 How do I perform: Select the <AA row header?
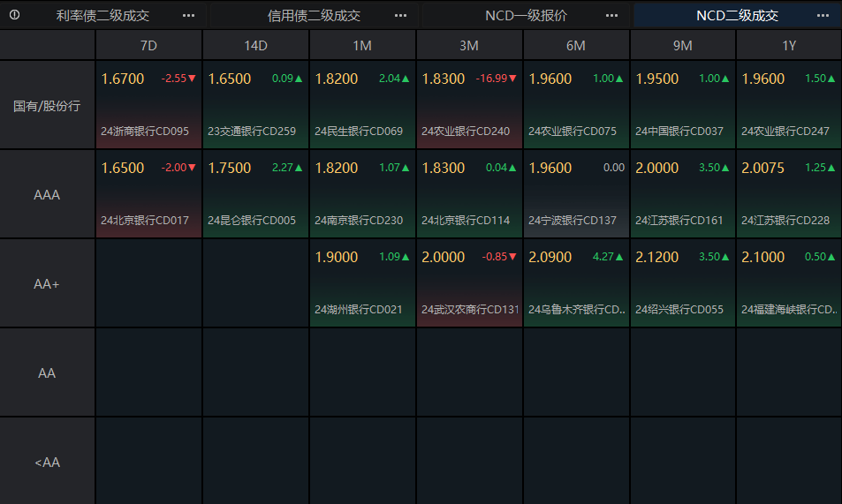pos(47,463)
